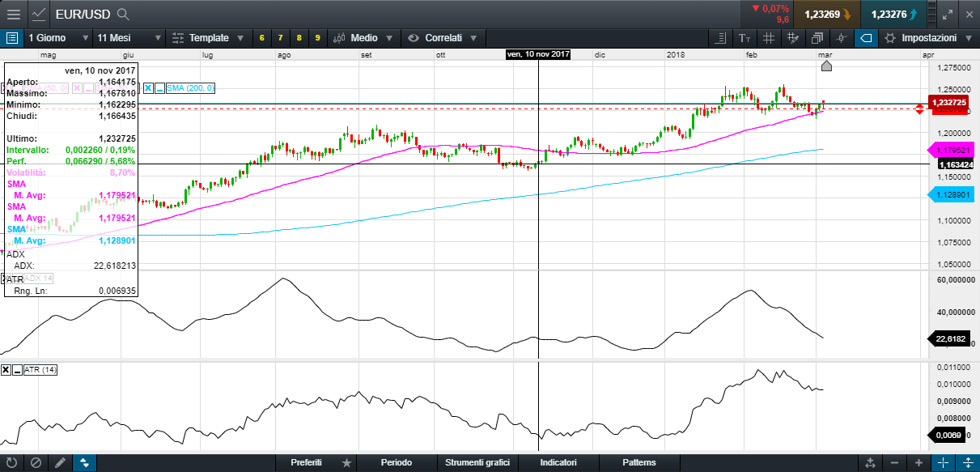Toggle the highlighted up-down arrows button
Image resolution: width=980 pixels, height=472 pixels.
pyautogui.click(x=84, y=463)
